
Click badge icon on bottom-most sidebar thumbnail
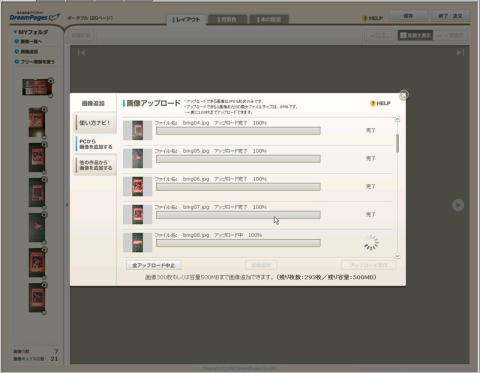(x=44, y=285)
